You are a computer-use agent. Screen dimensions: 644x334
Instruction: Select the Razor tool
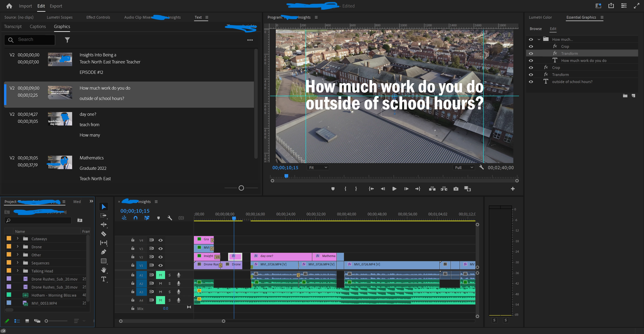(104, 234)
